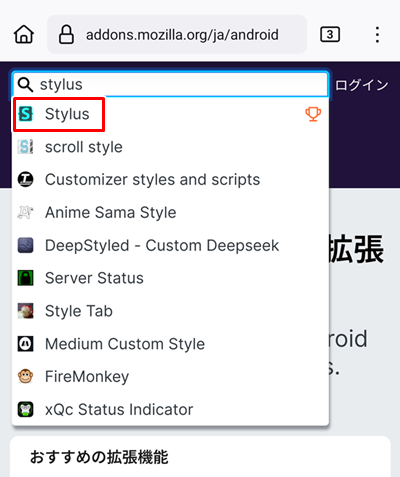Click the Customizer styles icon
Image resolution: width=400 pixels, height=477 pixels.
(26, 180)
